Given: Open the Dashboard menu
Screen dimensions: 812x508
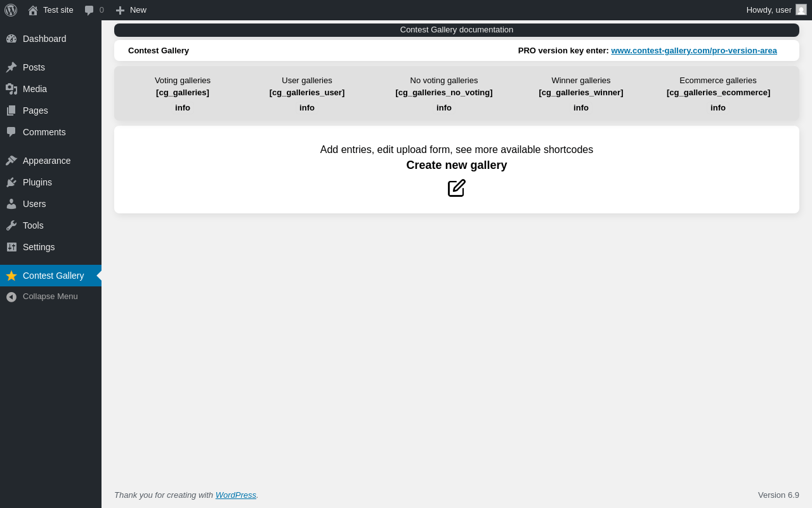Looking at the screenshot, I should coord(51,39).
